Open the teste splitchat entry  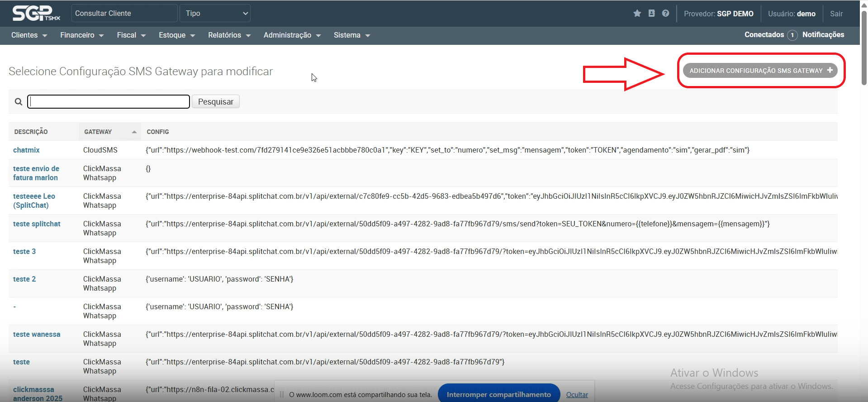coord(37,224)
